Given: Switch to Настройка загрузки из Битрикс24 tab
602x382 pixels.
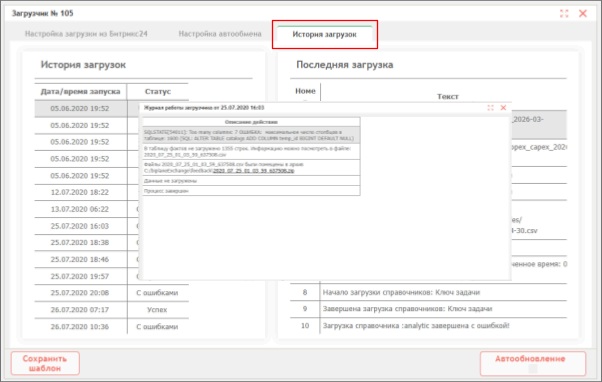Looking at the screenshot, I should (x=86, y=34).
